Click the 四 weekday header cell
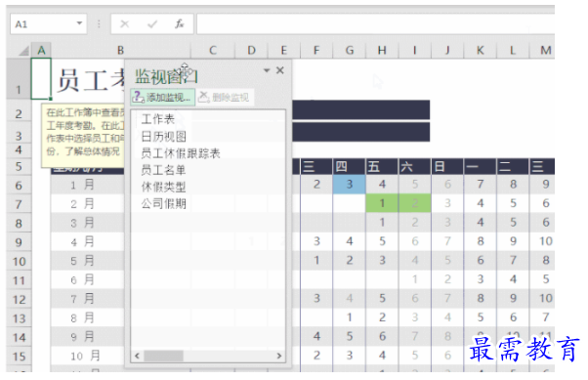Viewport: 588px width, 380px height. 349,166
